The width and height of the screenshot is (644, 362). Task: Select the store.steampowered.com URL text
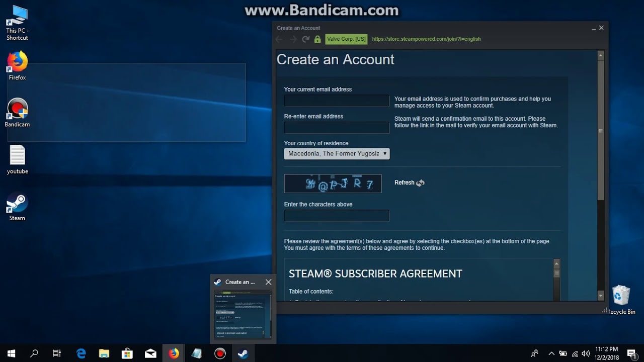(426, 39)
